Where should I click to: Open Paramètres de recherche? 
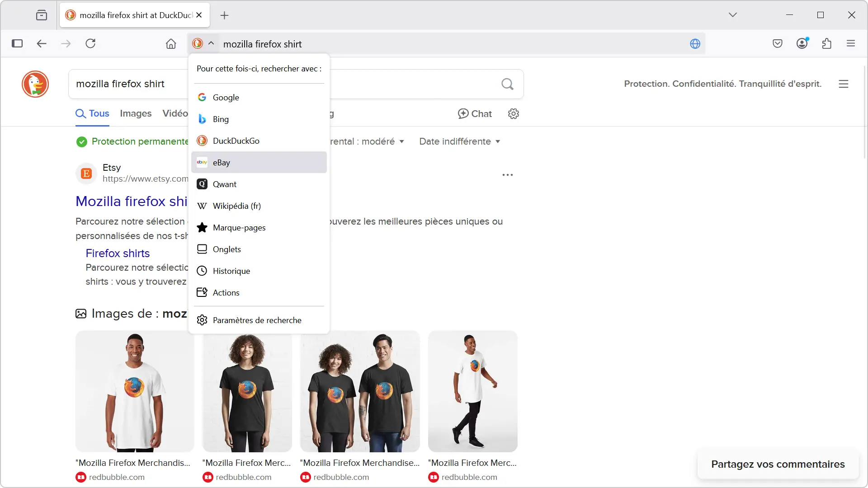click(259, 320)
